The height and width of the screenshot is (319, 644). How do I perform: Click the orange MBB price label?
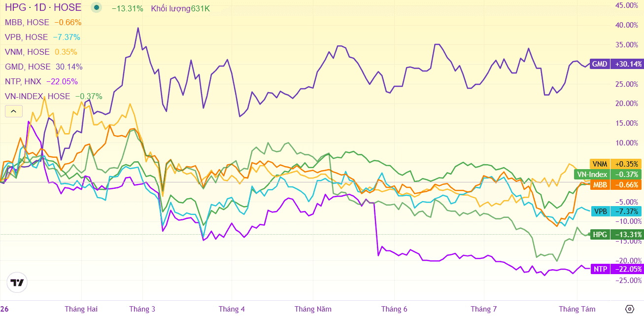coord(617,185)
